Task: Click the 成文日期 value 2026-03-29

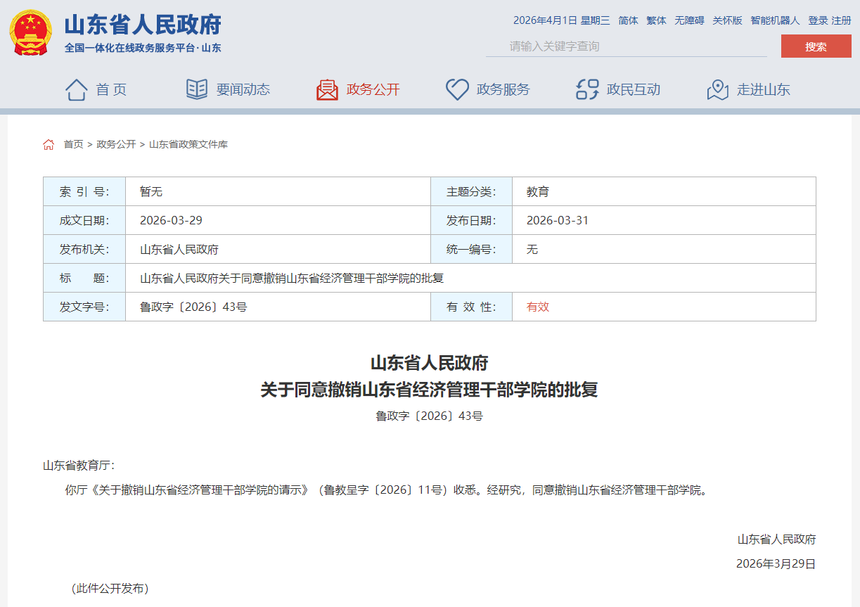Action: pos(171,220)
